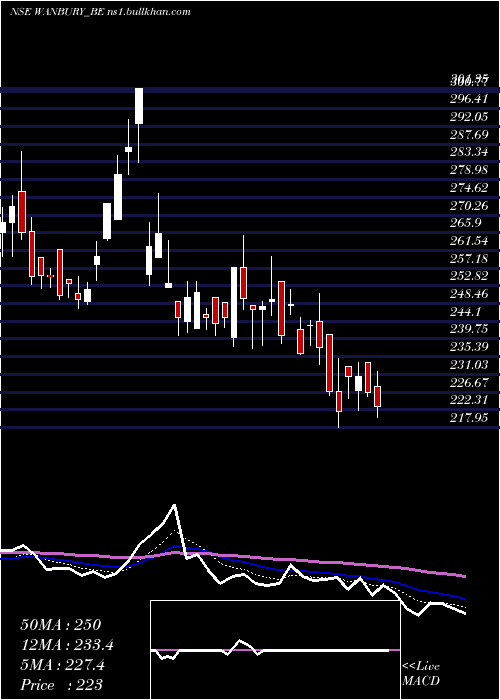Viewport: 500px width, 700px height.
Task: Click the 274.62 price level label
Action: coord(468,188)
